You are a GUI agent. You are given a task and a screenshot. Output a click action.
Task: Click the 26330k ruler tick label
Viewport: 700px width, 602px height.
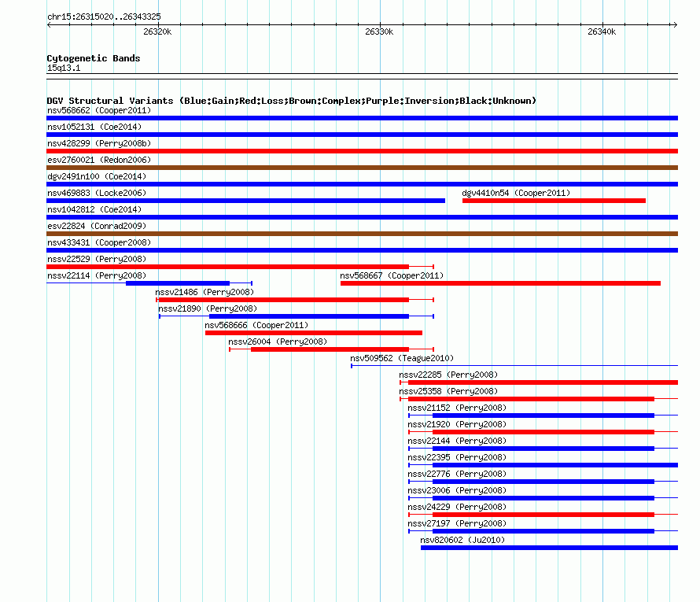coord(379,31)
